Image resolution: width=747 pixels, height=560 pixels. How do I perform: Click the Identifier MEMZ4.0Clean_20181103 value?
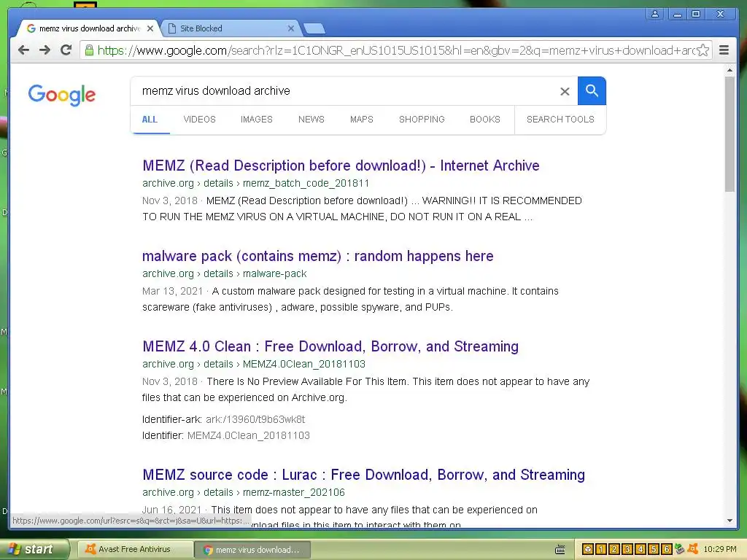click(x=249, y=436)
